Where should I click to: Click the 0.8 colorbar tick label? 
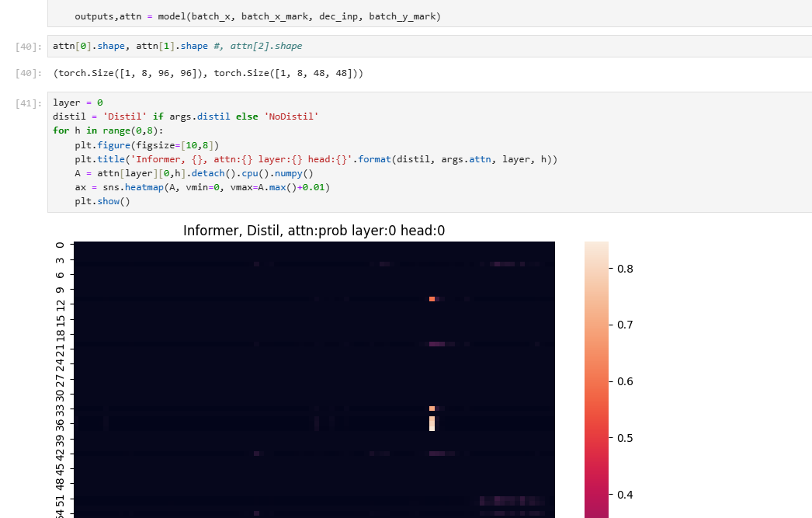625,269
